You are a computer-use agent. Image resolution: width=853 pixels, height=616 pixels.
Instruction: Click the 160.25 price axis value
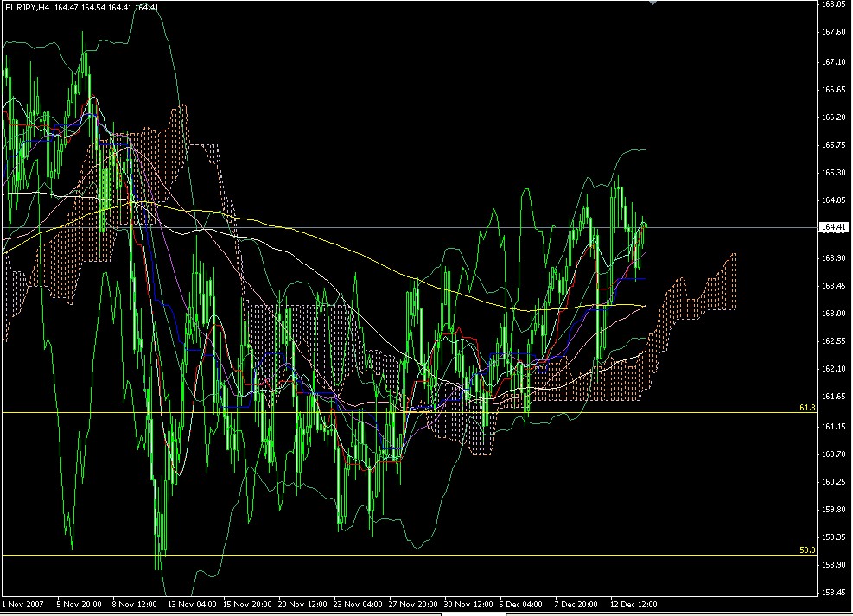pos(833,482)
